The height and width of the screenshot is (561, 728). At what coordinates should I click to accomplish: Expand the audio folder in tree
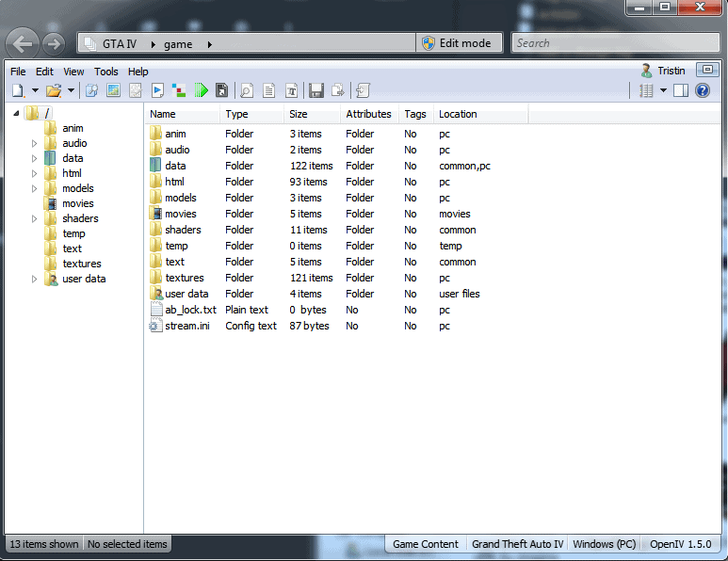coord(34,143)
